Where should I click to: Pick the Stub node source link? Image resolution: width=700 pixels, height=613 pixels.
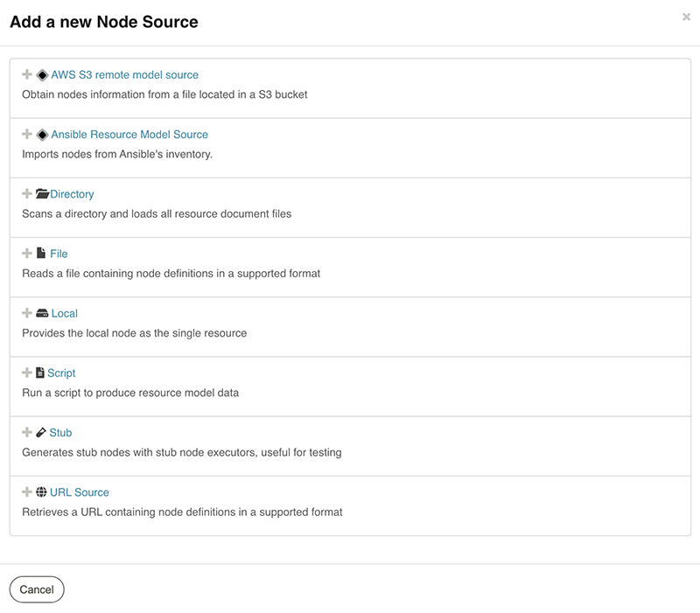point(60,433)
